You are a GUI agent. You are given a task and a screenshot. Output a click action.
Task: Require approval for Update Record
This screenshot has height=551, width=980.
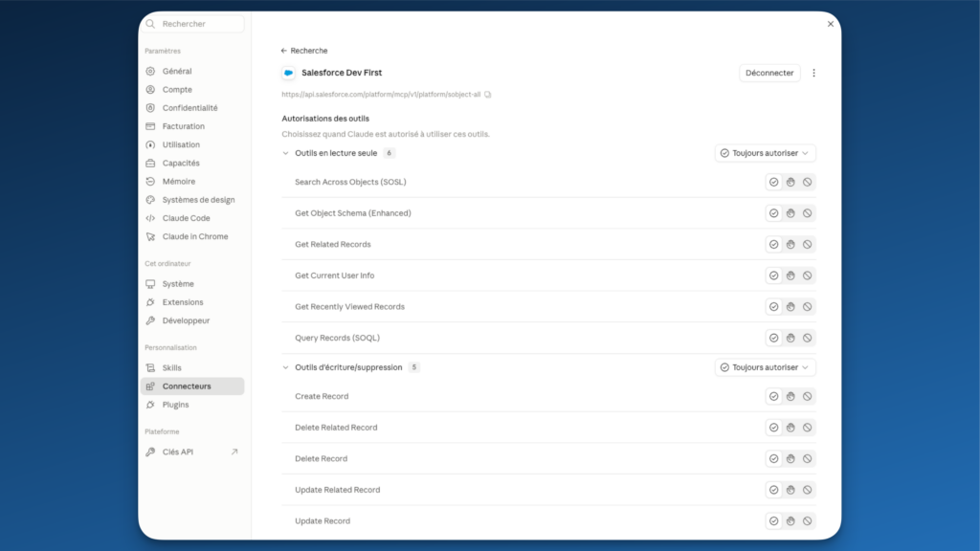791,521
